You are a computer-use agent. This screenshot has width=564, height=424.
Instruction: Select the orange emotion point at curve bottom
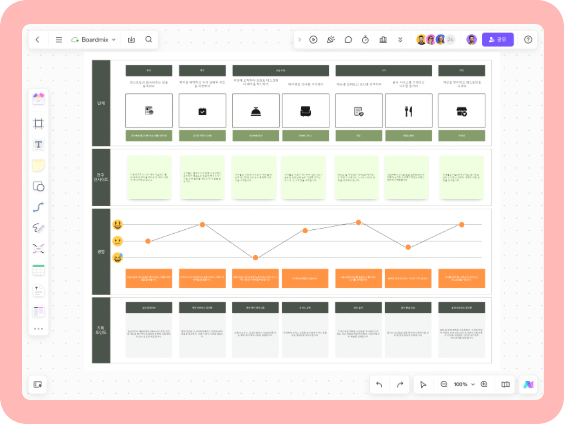(x=255, y=257)
